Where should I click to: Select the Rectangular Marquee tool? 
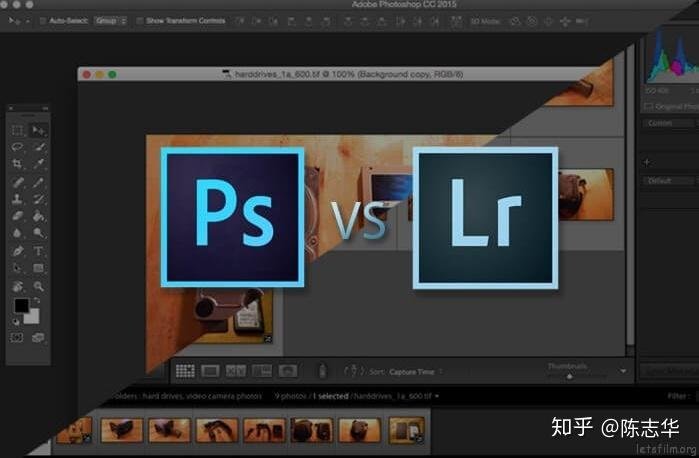[x=17, y=130]
